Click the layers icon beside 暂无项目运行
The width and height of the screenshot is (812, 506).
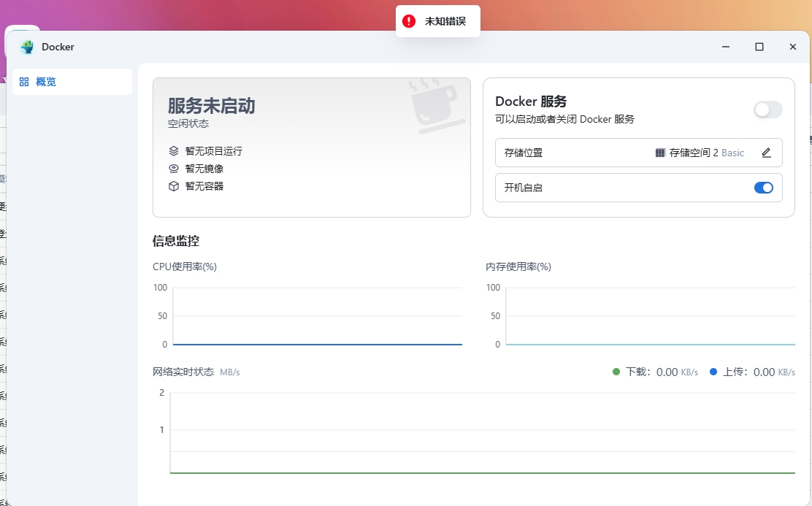click(174, 151)
